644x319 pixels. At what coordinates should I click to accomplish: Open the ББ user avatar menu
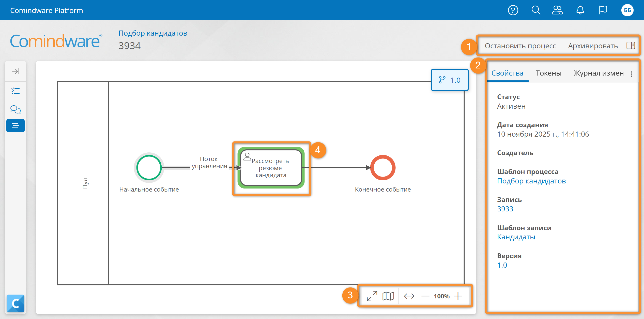627,10
